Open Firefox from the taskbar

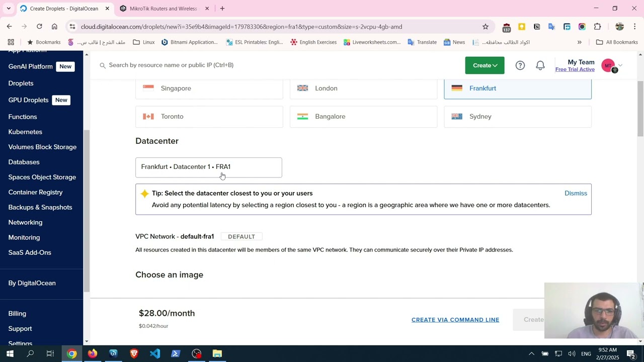pos(92,353)
